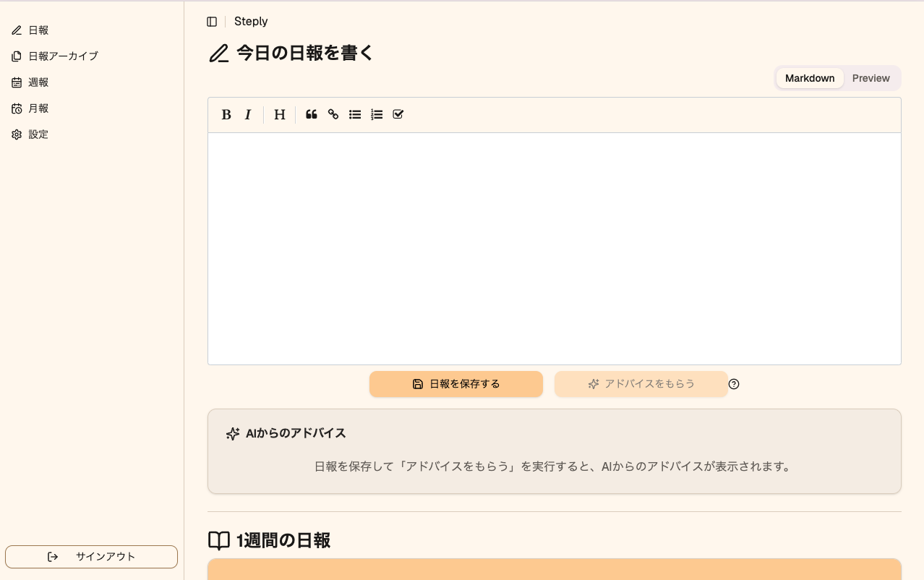Toggle the sidebar panel next to Steply
Screen dimensions: 924x580
click(212, 22)
